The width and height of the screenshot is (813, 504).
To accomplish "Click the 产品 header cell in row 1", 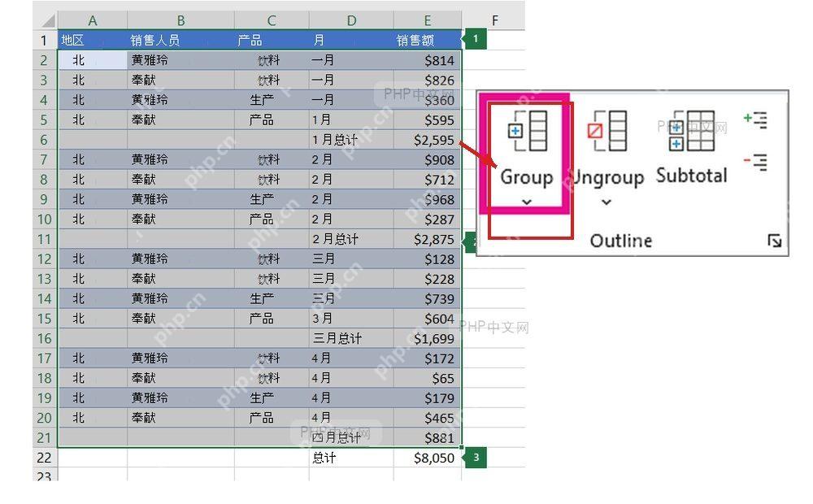I will point(272,40).
